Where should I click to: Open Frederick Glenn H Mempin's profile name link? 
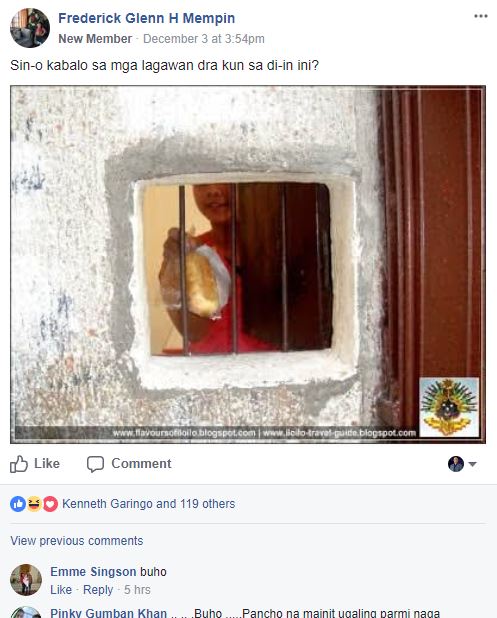[x=147, y=18]
